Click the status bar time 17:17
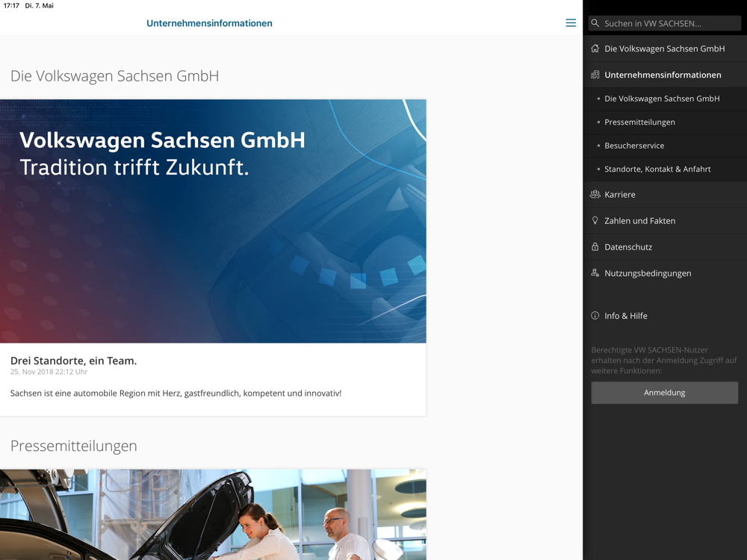Screen dimensions: 747x560 click(x=11, y=6)
